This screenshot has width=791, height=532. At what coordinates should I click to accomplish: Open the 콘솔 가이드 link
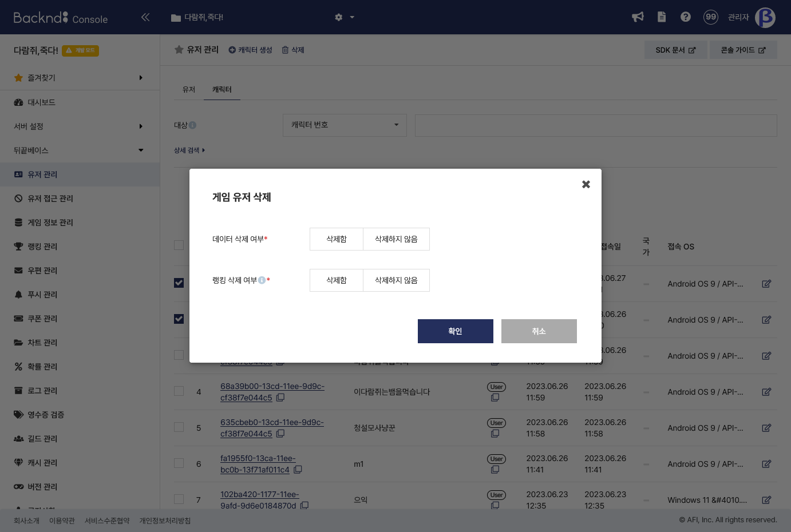(743, 50)
